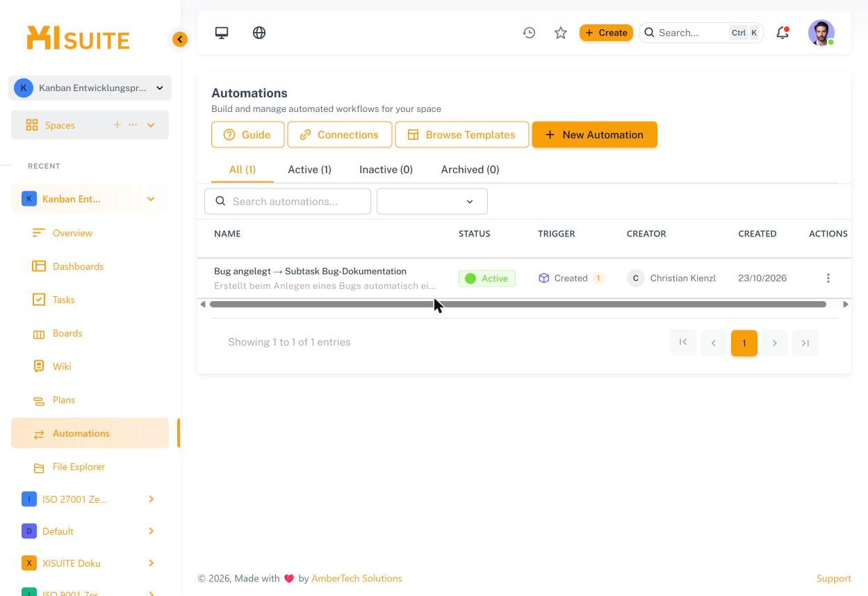Click the date 23/10/2026 cell
Viewport: 868px width, 596px height.
[762, 278]
